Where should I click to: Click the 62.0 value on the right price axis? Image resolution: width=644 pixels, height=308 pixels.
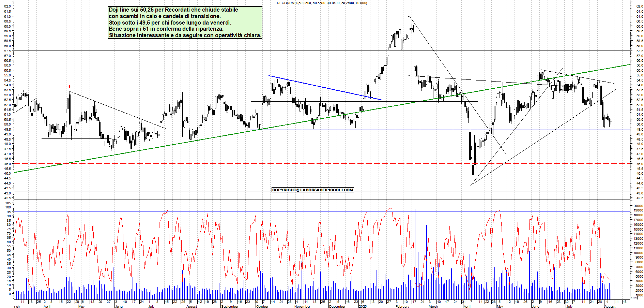(x=640, y=6)
